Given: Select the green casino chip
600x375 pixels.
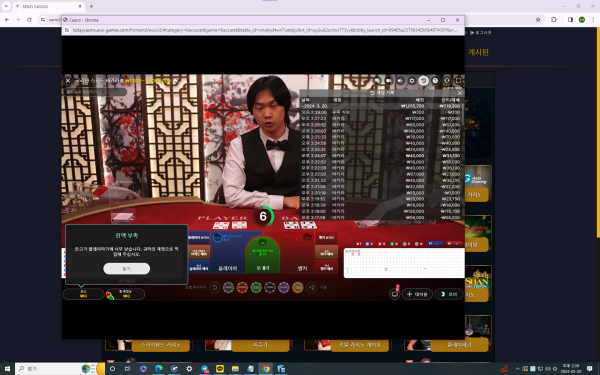Looking at the screenshot, I should click(x=256, y=287).
